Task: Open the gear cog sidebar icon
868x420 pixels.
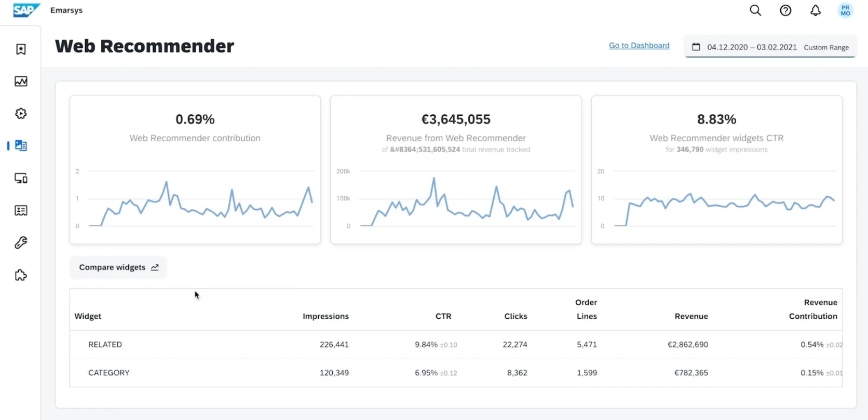Action: tap(21, 114)
